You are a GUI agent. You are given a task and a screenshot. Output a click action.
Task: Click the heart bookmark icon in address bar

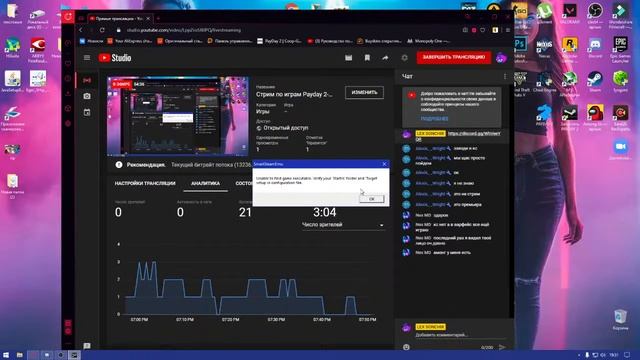(482, 30)
